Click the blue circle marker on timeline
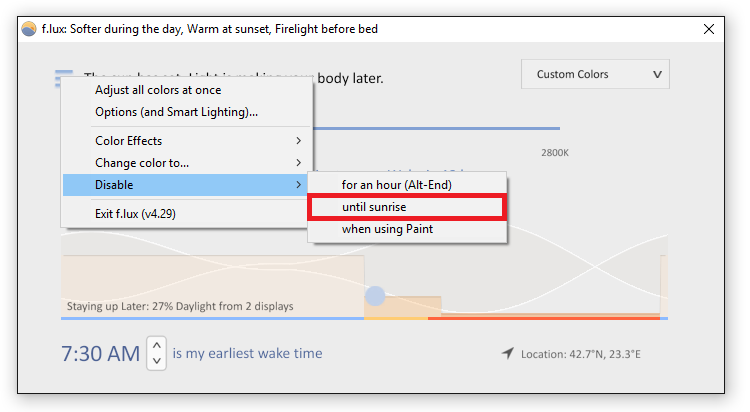750x412 pixels. pyautogui.click(x=375, y=296)
